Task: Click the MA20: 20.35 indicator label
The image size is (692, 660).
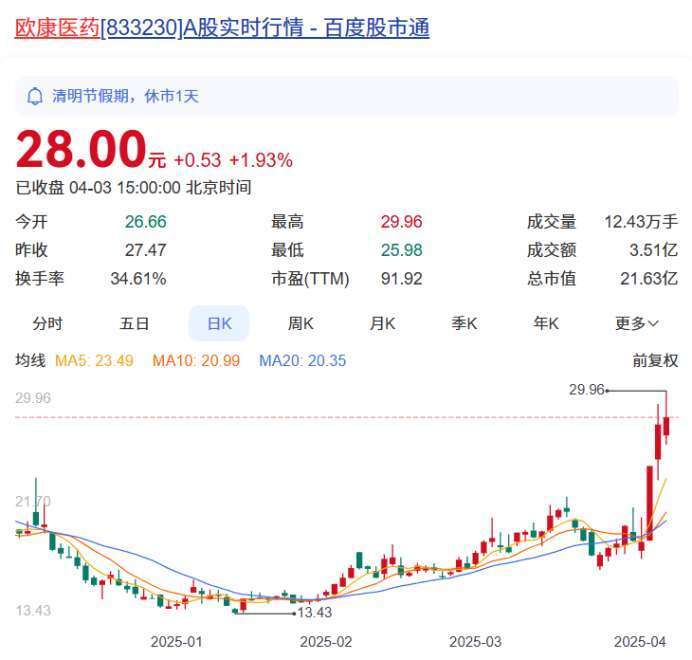Action: pyautogui.click(x=302, y=361)
